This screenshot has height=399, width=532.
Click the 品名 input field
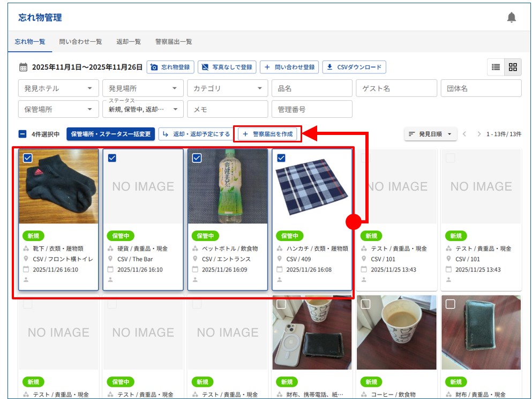[312, 88]
